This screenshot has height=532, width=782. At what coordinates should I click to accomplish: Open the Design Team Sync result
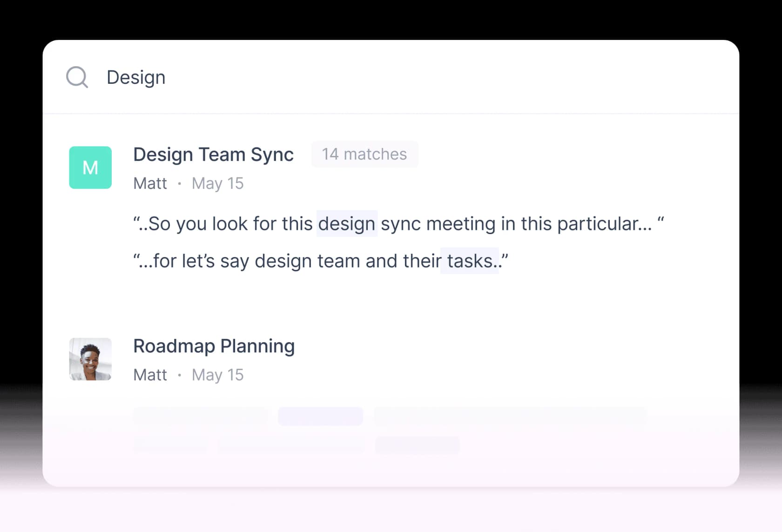point(213,155)
